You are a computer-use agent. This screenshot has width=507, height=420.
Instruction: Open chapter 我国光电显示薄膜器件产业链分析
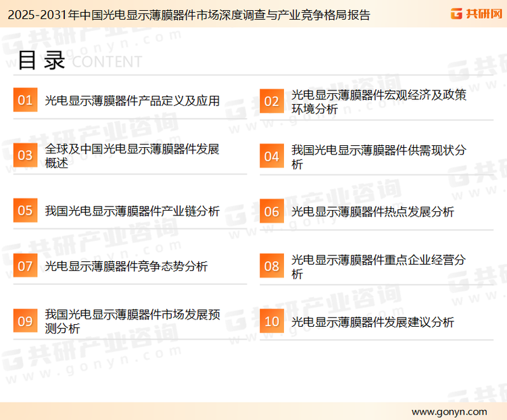click(x=132, y=211)
